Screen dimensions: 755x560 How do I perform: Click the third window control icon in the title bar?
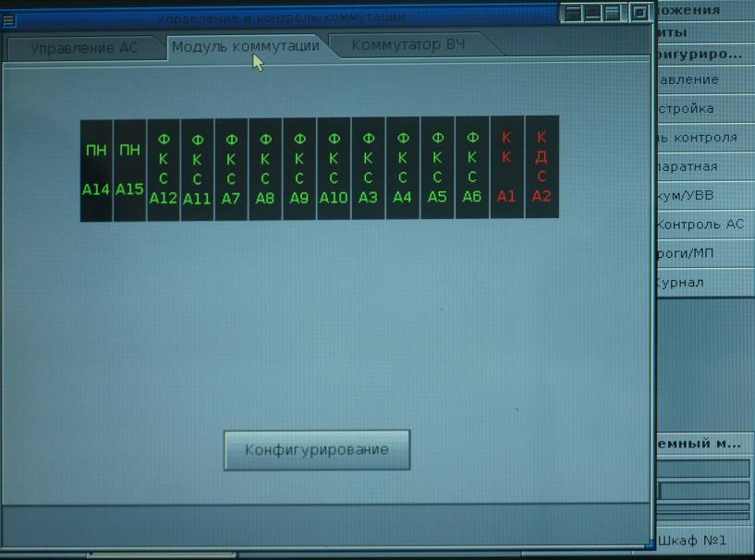click(613, 13)
